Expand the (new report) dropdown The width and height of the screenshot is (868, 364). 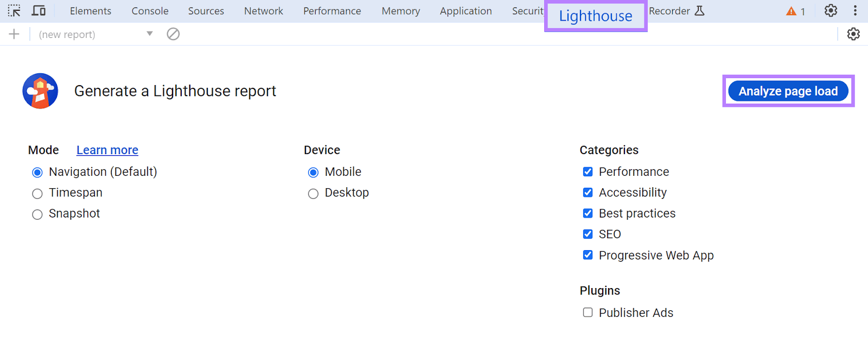pos(150,34)
